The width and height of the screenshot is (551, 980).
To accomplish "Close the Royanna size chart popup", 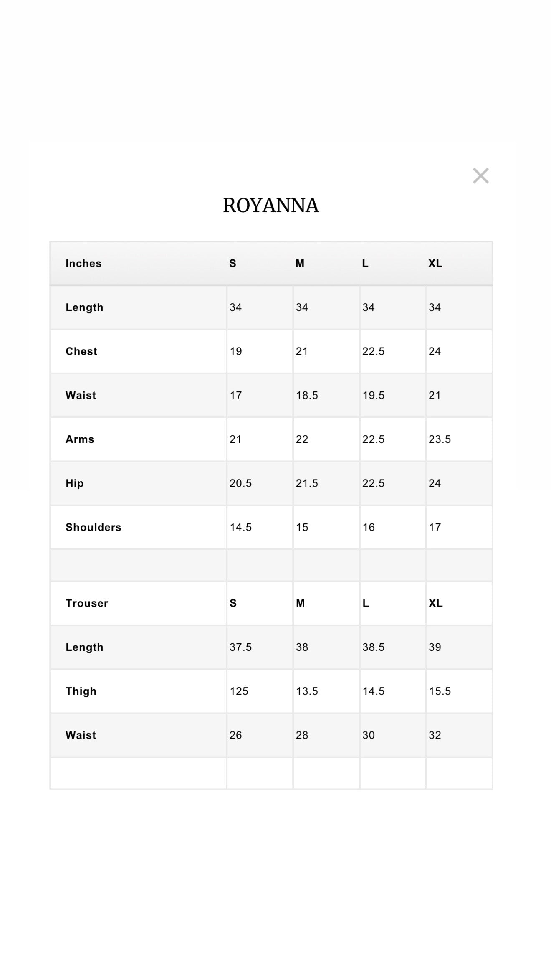I will pyautogui.click(x=480, y=176).
